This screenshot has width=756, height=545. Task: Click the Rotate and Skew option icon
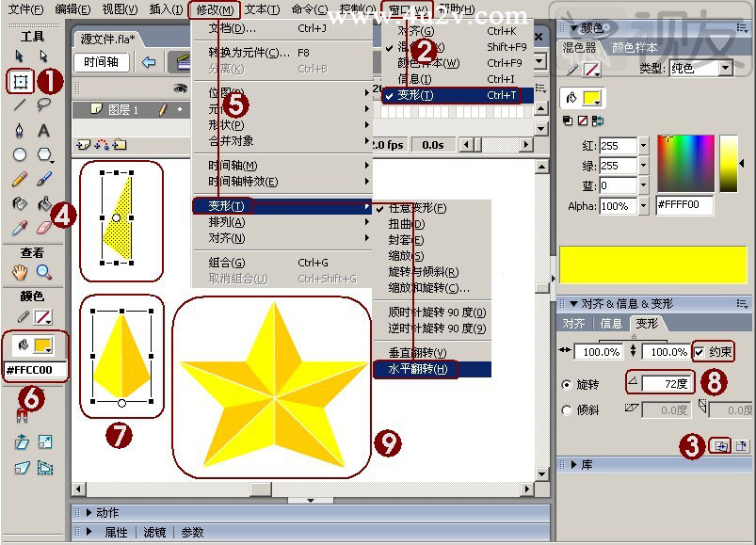(x=22, y=441)
